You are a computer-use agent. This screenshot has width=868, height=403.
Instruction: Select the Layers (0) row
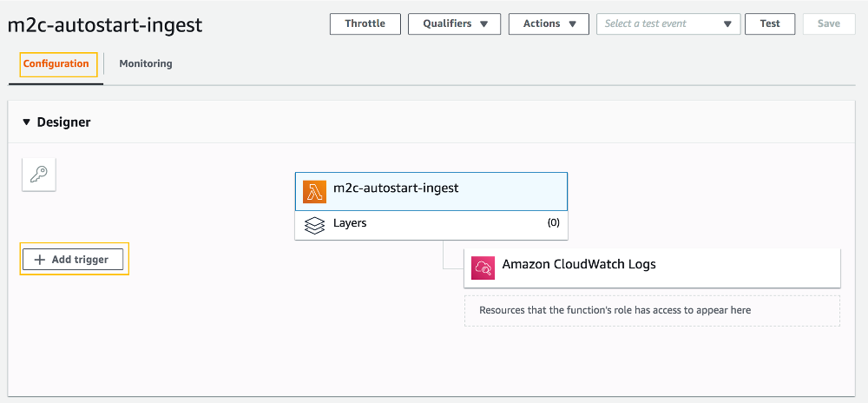(431, 225)
